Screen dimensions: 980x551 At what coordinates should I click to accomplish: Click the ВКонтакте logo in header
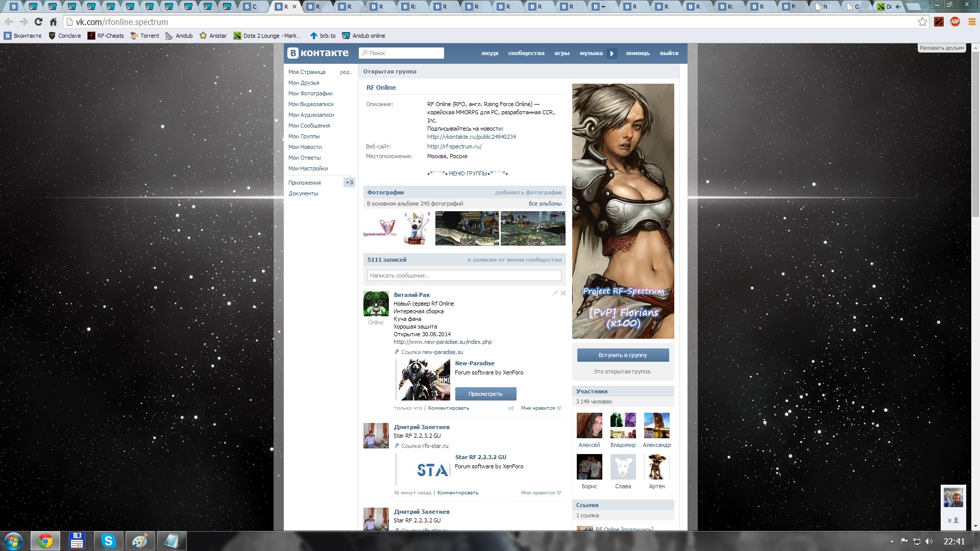(318, 53)
